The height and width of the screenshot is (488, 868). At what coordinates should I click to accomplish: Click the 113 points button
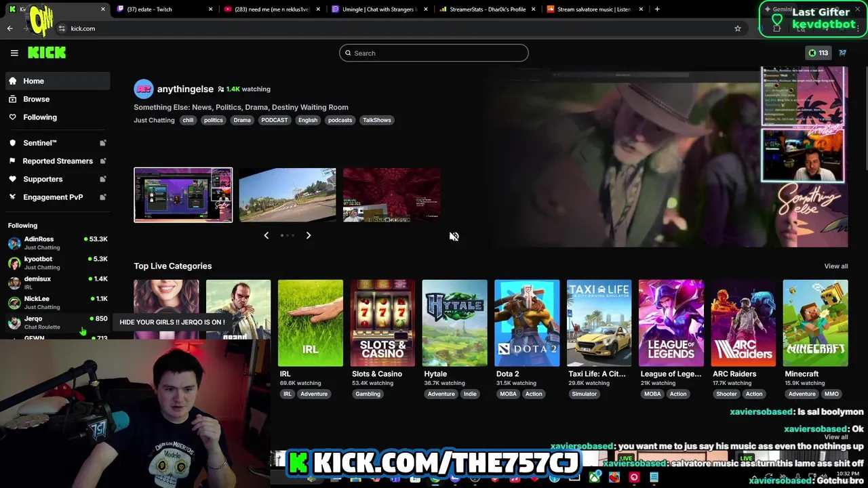(818, 53)
